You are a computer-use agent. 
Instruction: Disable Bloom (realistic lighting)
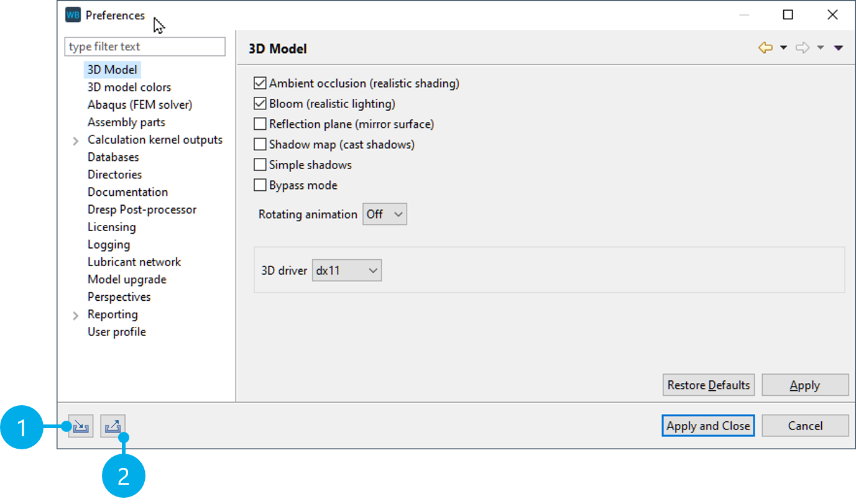[260, 103]
